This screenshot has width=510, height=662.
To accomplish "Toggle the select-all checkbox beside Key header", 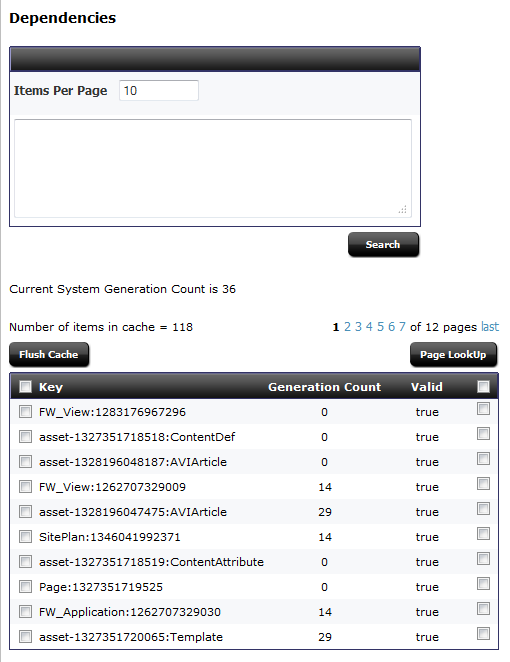I will tap(25, 386).
